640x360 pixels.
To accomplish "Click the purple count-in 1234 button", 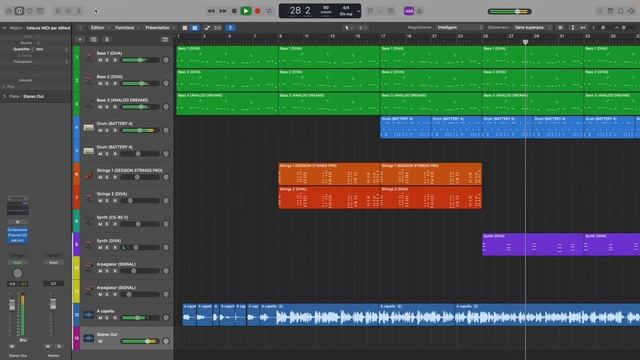I will click(x=409, y=11).
